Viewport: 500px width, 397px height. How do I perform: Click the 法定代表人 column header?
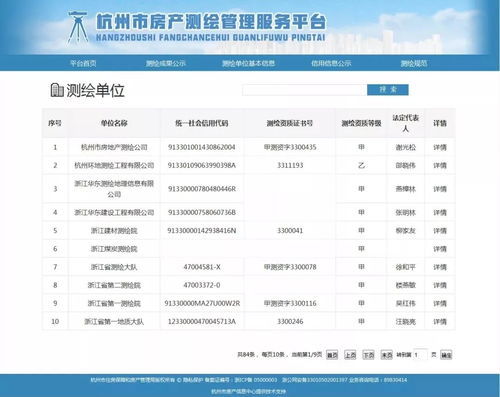point(406,123)
